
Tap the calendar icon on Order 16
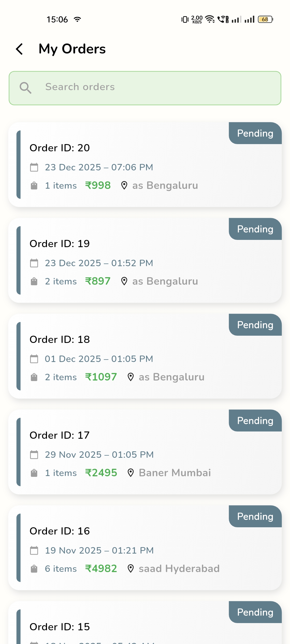click(x=34, y=551)
